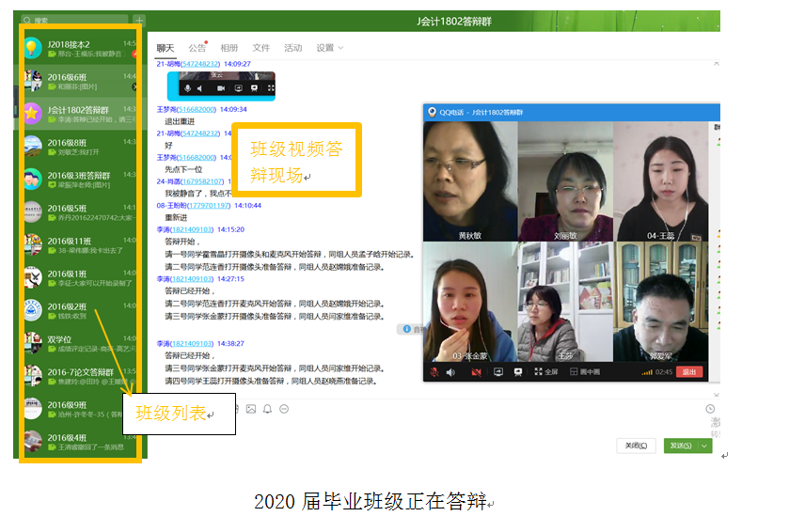This screenshot has width=789, height=532.
Task: Click the plus icon beside search box
Action: (139, 20)
